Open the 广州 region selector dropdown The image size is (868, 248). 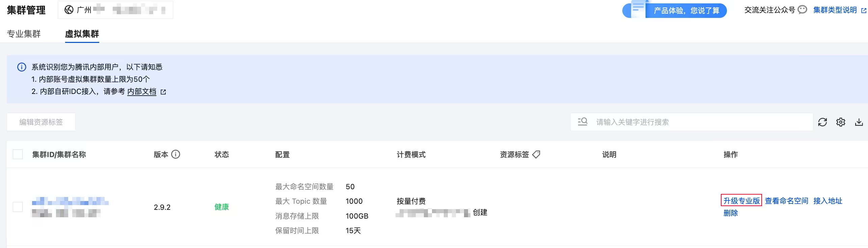tap(115, 10)
